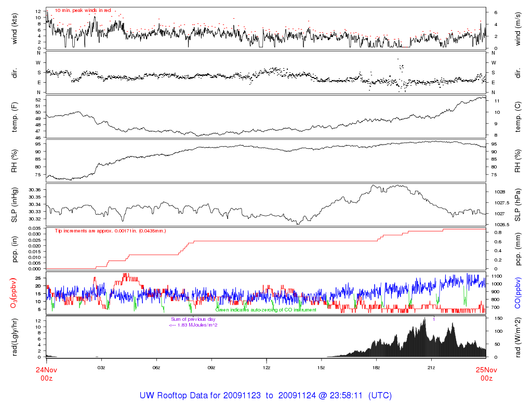Click the 'rad(Lgly/hr)' axis label
This screenshot has width=532, height=416.
(14, 337)
